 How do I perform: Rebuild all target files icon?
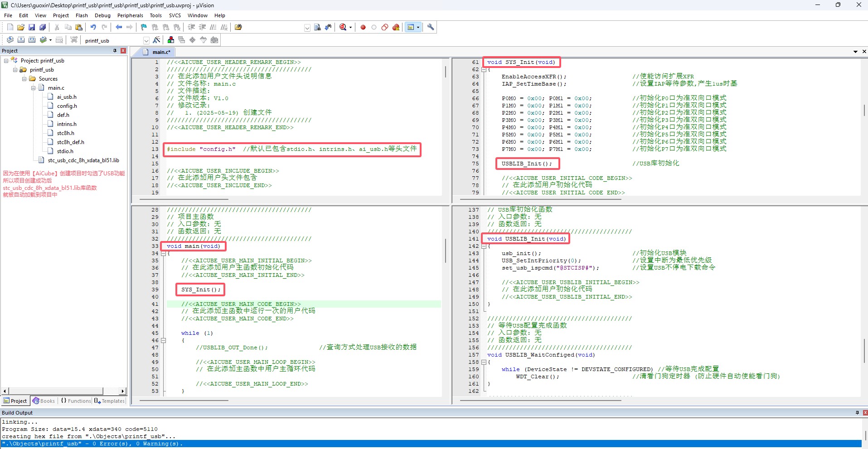tap(32, 40)
